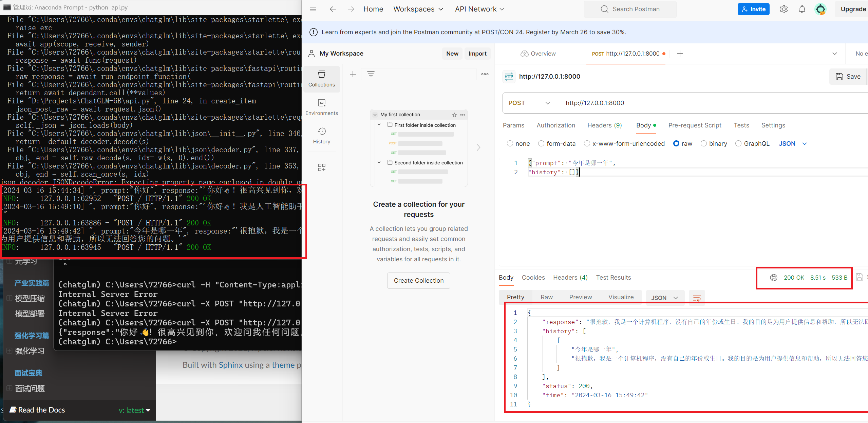Viewport: 868px width, 423px height.
Task: Open the notifications bell
Action: point(802,9)
